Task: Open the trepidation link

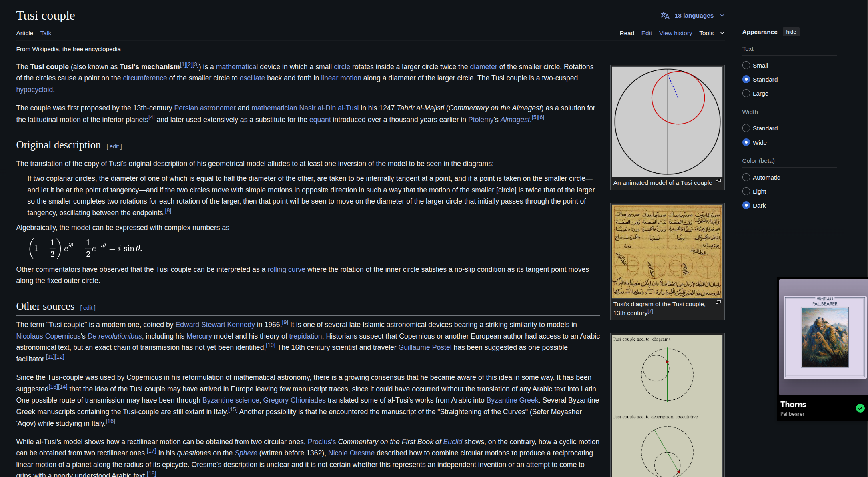Action: (305, 336)
